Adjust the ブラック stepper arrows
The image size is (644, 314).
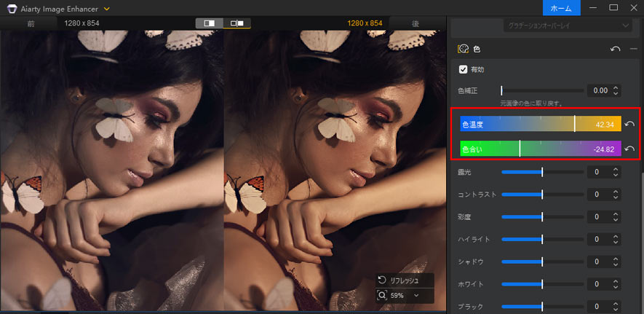coord(615,307)
